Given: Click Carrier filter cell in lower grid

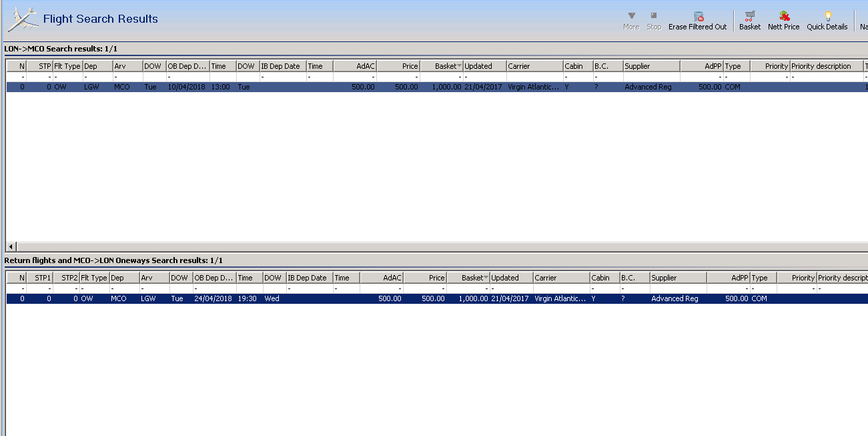Looking at the screenshot, I should coord(562,288).
